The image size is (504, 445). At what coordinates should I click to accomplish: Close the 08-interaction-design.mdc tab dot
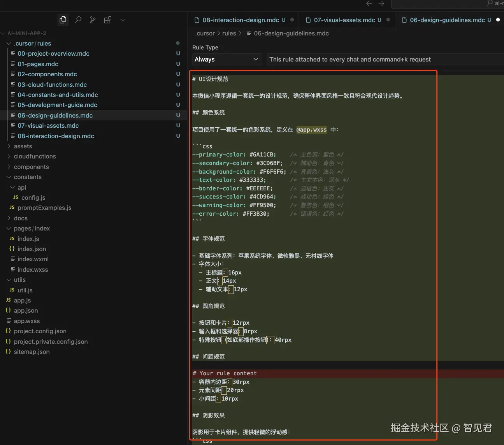[x=292, y=20]
